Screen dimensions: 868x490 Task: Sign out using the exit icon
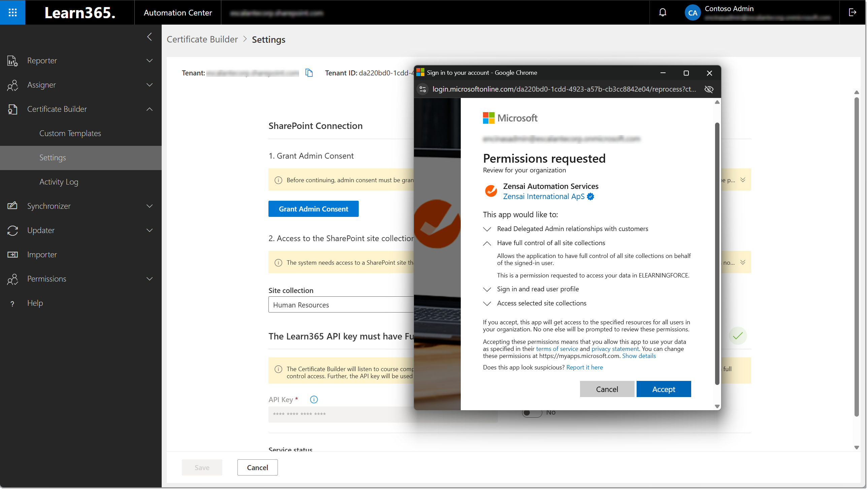[x=853, y=12]
